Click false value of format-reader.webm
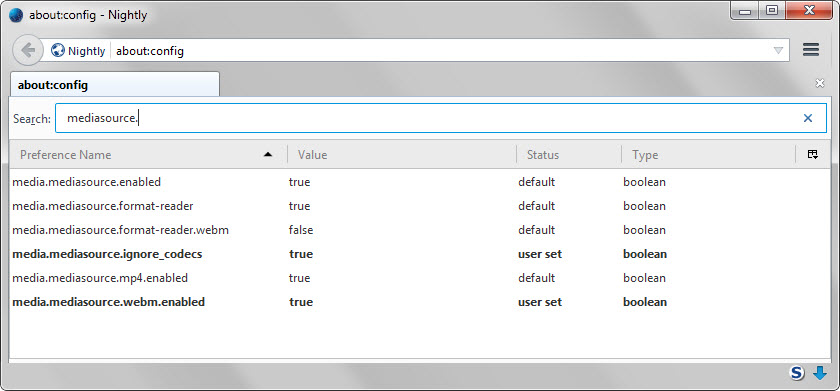Viewport: 840px width, 391px height. (x=301, y=230)
